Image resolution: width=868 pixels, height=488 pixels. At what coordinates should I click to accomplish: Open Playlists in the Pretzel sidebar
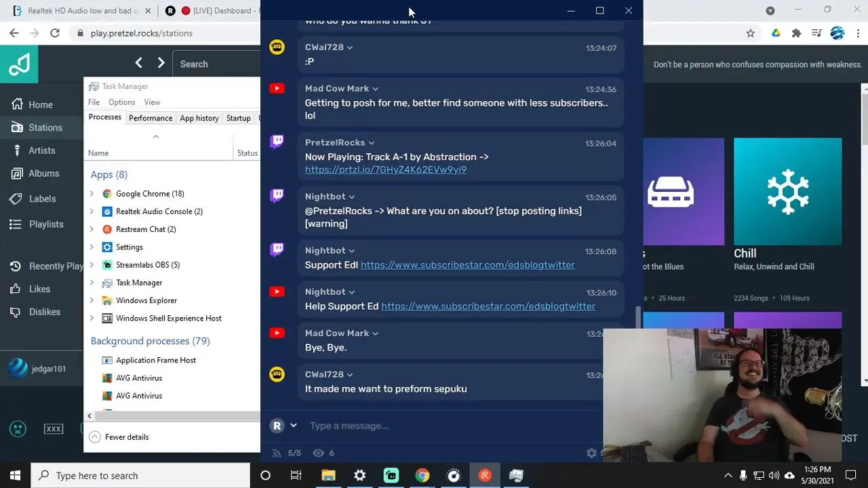pos(37,224)
